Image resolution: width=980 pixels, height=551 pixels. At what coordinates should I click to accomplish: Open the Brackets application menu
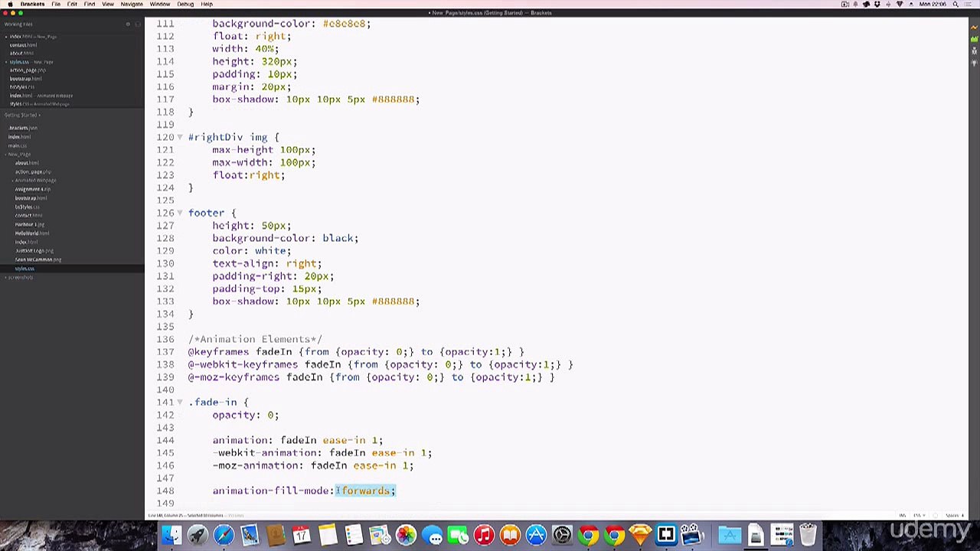[32, 4]
